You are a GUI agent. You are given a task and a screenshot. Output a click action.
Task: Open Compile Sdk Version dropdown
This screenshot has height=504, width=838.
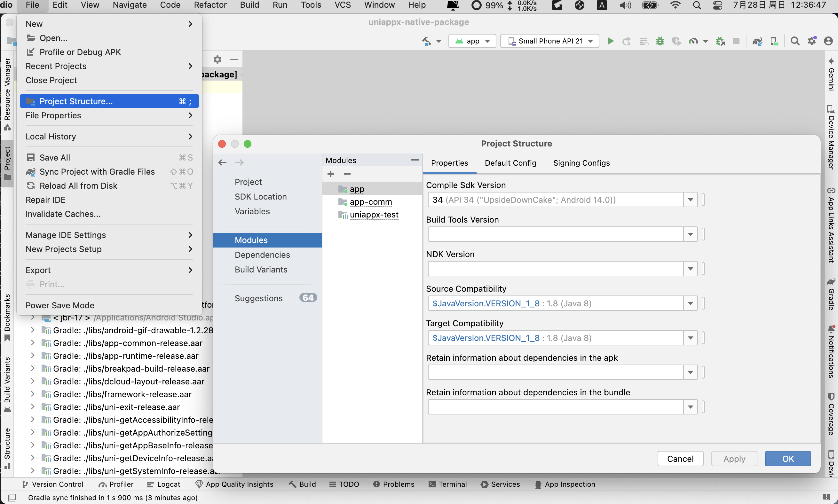pyautogui.click(x=690, y=200)
